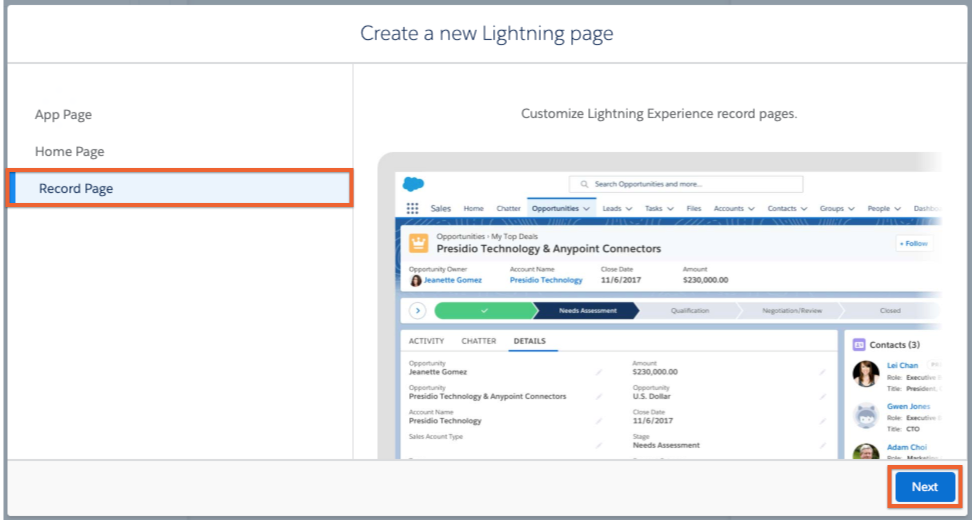Viewport: 972px width, 520px height.
Task: Select the Needs Assessment path stage
Action: [587, 311]
